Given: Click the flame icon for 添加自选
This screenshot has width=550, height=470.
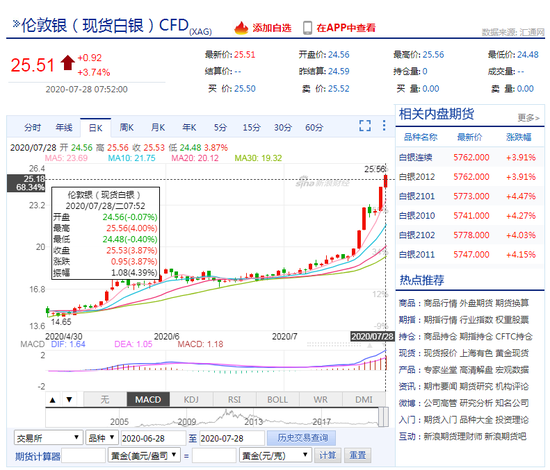Looking at the screenshot, I should pos(241,28).
